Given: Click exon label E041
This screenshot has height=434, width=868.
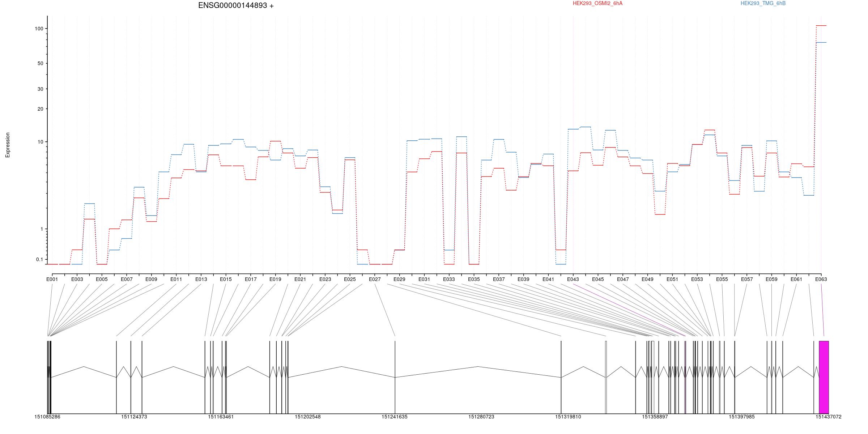Looking at the screenshot, I should click(x=548, y=279).
